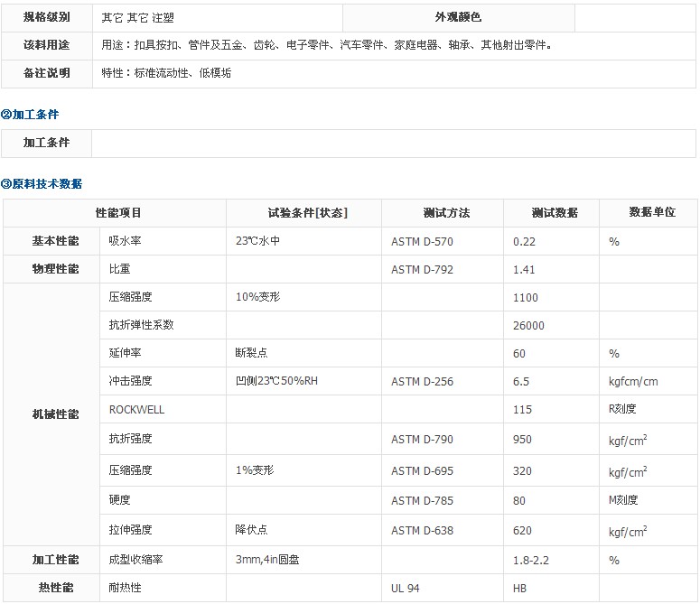This screenshot has width=700, height=604.
Task: Select the 1.8-2.2 shrinkage value
Action: click(x=531, y=560)
